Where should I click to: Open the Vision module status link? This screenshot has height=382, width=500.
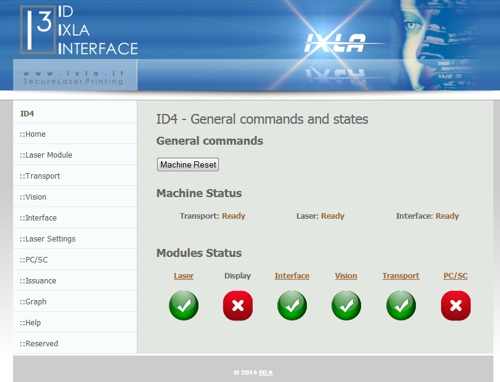346,276
